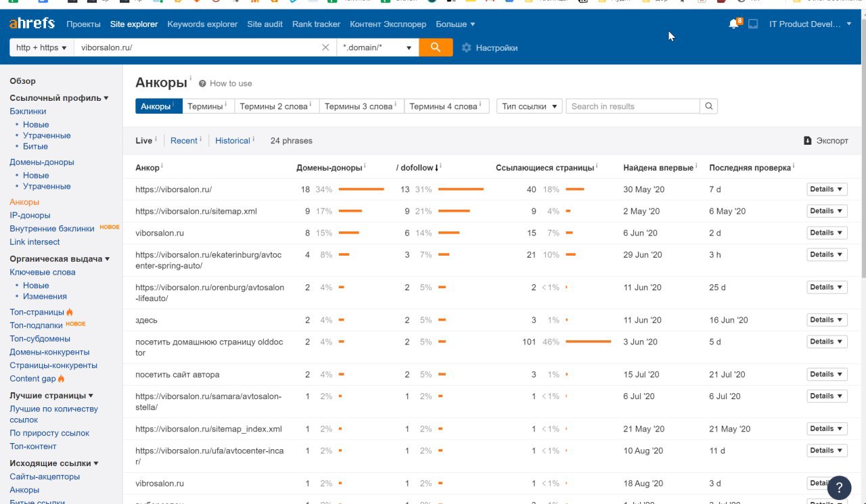Click info icon next to Historical

click(x=254, y=139)
